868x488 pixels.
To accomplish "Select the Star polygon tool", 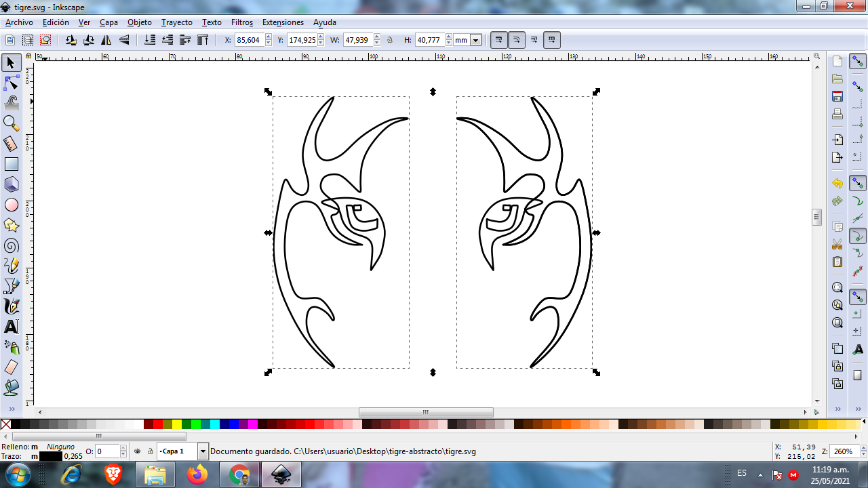I will [x=11, y=225].
